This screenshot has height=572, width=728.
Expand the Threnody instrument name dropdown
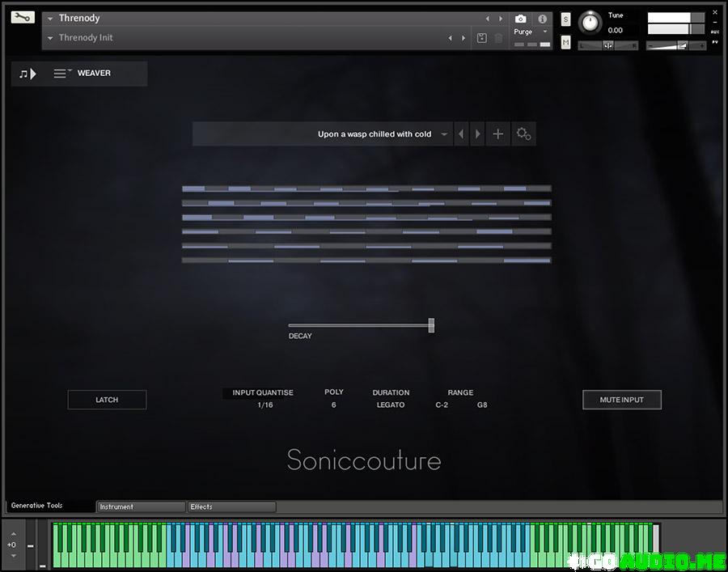click(x=50, y=19)
